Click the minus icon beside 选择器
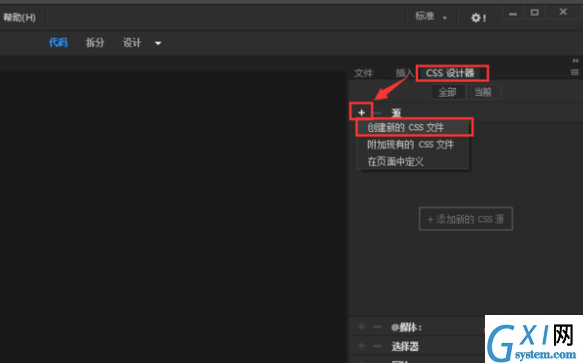 (x=378, y=346)
